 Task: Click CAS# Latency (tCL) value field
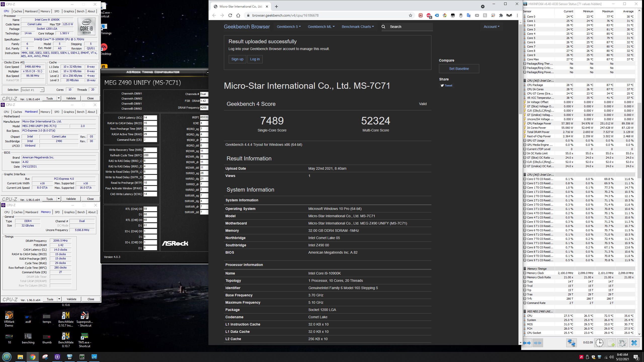(x=150, y=118)
